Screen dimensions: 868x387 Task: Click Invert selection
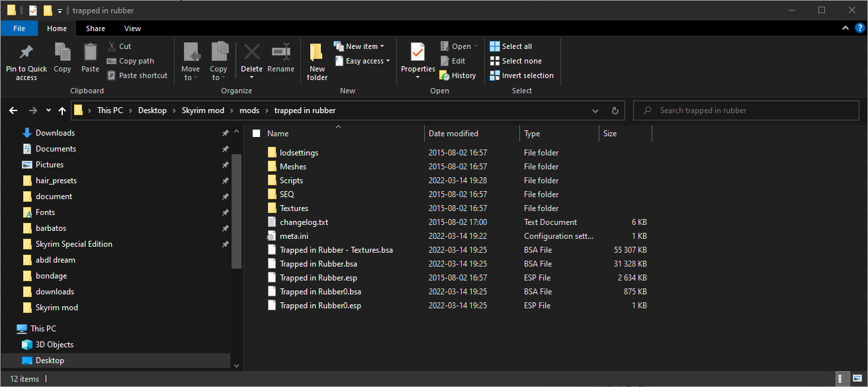(x=521, y=75)
